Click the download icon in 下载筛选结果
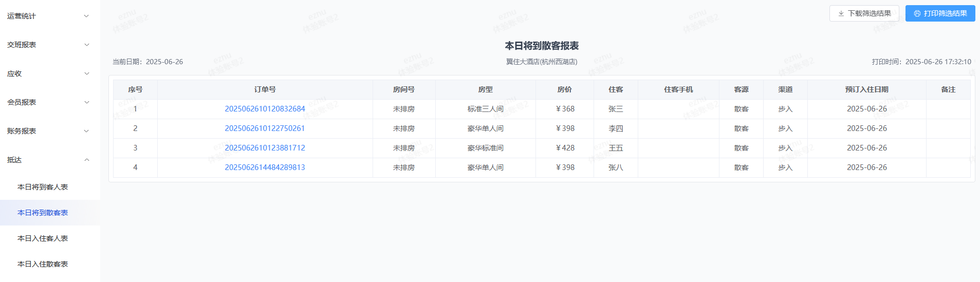 (x=841, y=13)
